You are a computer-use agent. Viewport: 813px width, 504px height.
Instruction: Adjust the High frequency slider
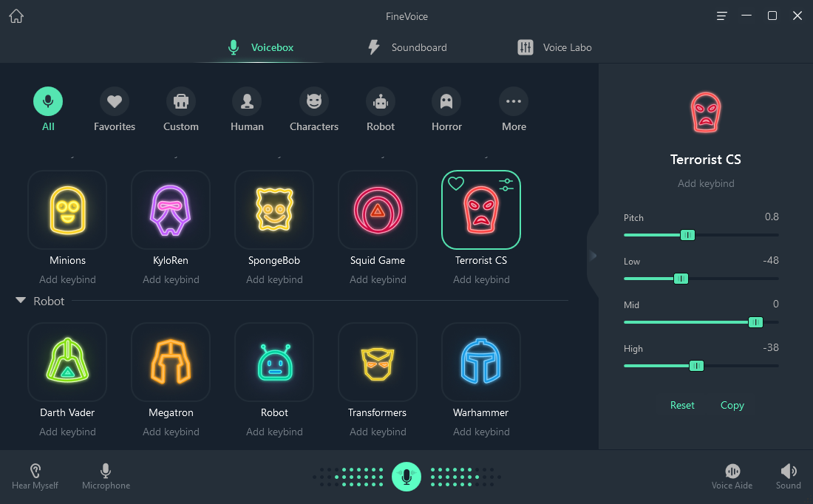pyautogui.click(x=696, y=366)
